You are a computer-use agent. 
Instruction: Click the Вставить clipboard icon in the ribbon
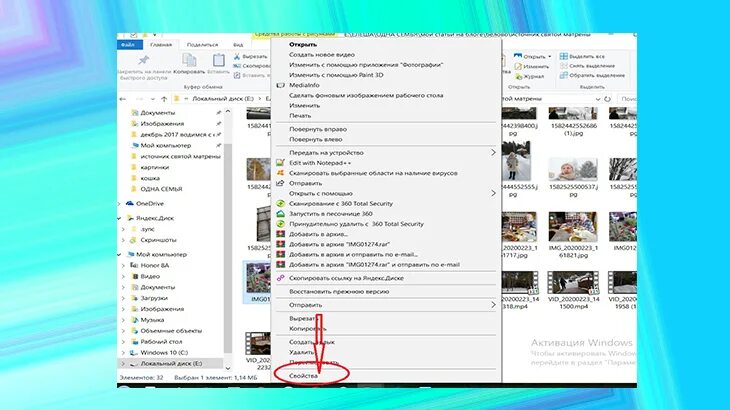tap(218, 60)
